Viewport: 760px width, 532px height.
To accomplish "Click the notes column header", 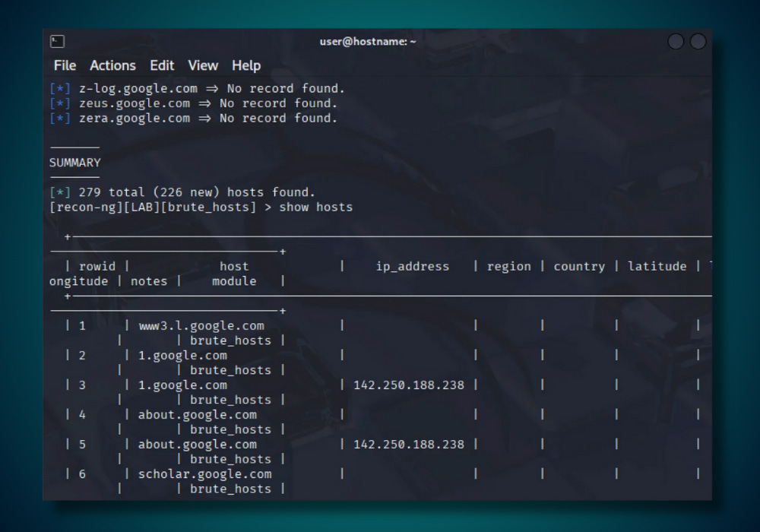I will pos(149,281).
